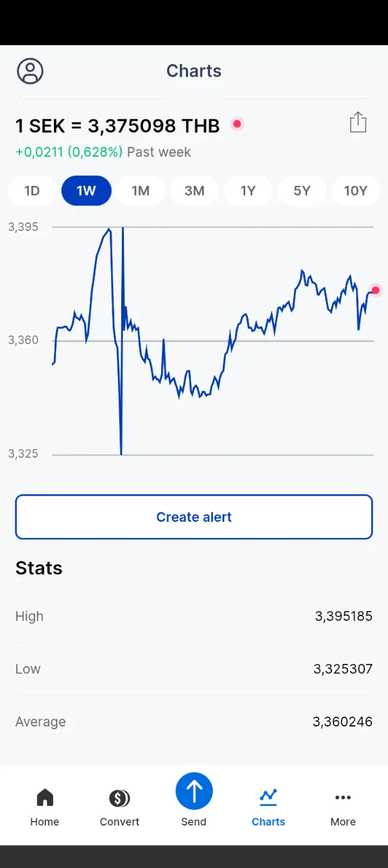Switch the chart to 1Y range

(x=248, y=191)
